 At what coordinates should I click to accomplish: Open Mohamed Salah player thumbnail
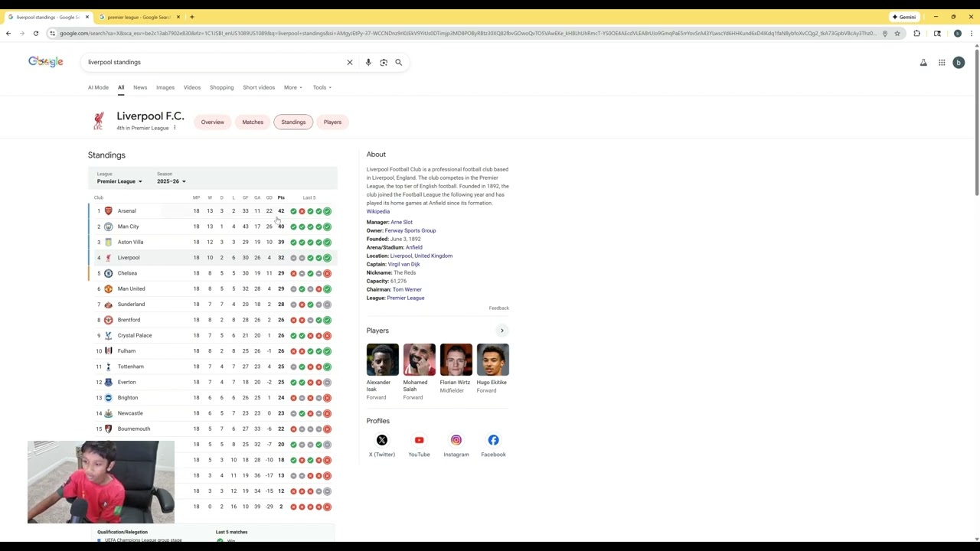[420, 360]
